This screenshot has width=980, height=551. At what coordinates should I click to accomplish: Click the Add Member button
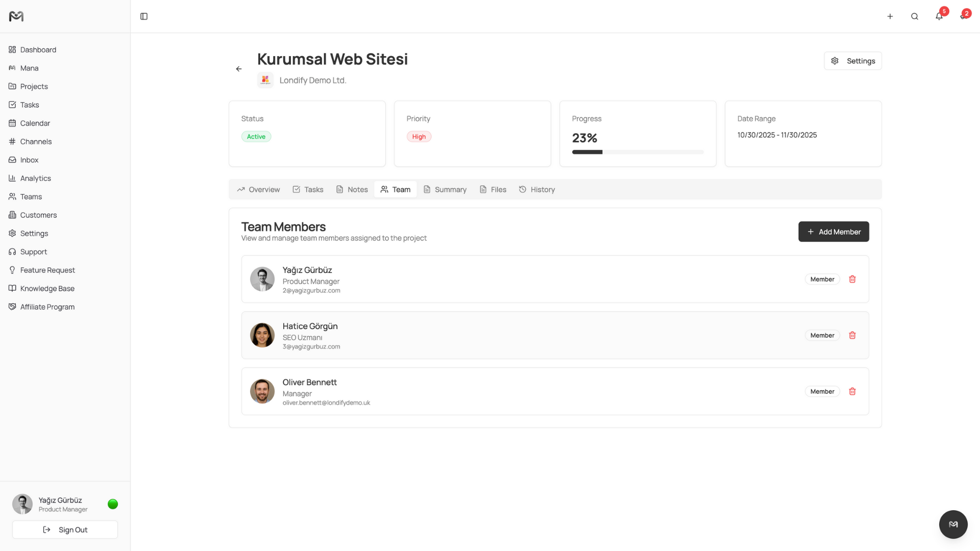(834, 232)
